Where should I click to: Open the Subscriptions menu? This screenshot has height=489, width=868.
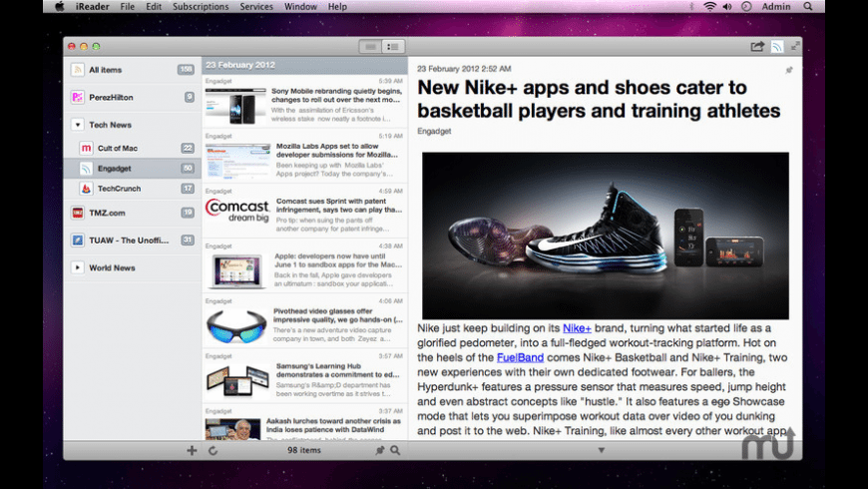pos(200,7)
